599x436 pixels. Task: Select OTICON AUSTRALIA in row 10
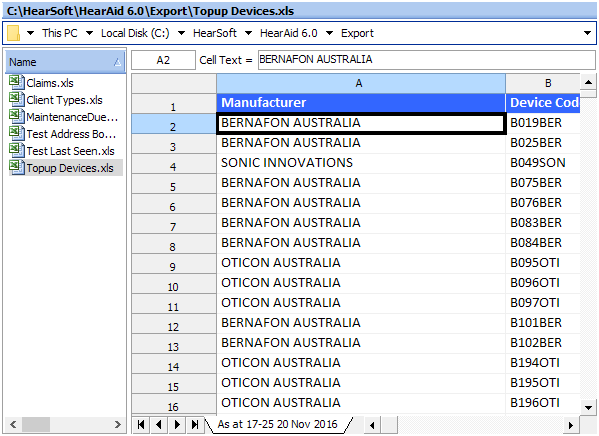click(361, 283)
